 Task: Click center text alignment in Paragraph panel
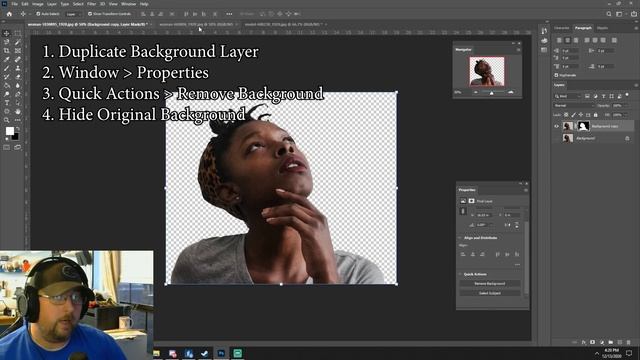(x=567, y=40)
